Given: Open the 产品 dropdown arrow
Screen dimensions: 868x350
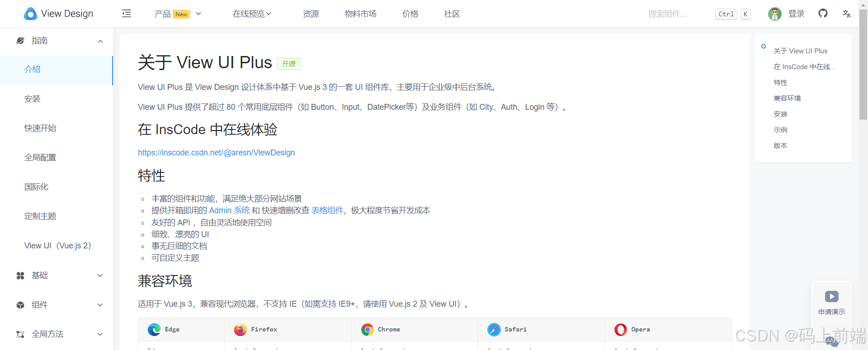Looking at the screenshot, I should click(198, 14).
